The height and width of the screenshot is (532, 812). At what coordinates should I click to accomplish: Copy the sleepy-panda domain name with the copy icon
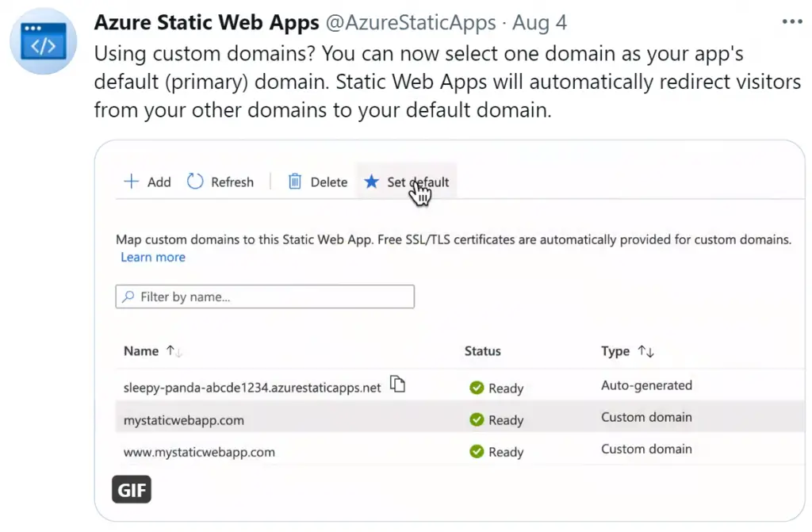(x=397, y=385)
